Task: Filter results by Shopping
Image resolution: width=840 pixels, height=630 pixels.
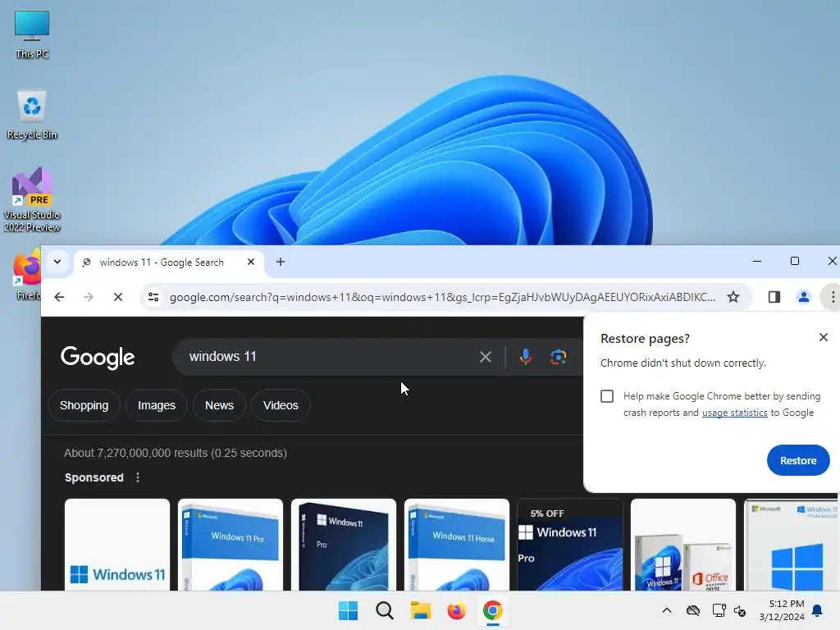Action: [x=84, y=405]
